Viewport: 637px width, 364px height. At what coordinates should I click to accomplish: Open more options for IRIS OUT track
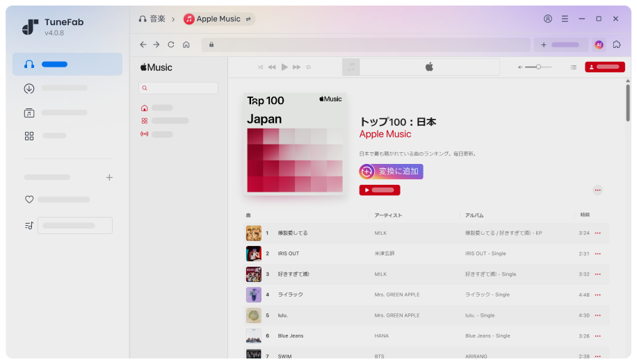point(597,254)
